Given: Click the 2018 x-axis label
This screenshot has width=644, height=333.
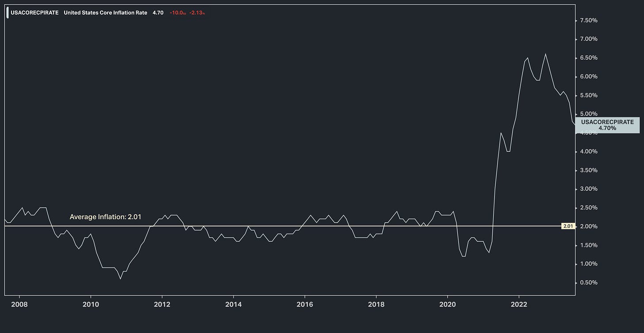Looking at the screenshot, I should click(x=376, y=305).
